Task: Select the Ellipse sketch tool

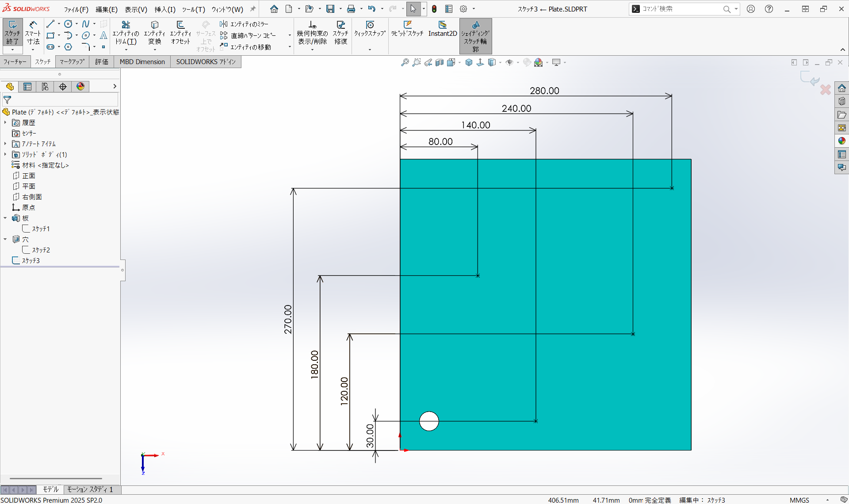Action: point(86,35)
